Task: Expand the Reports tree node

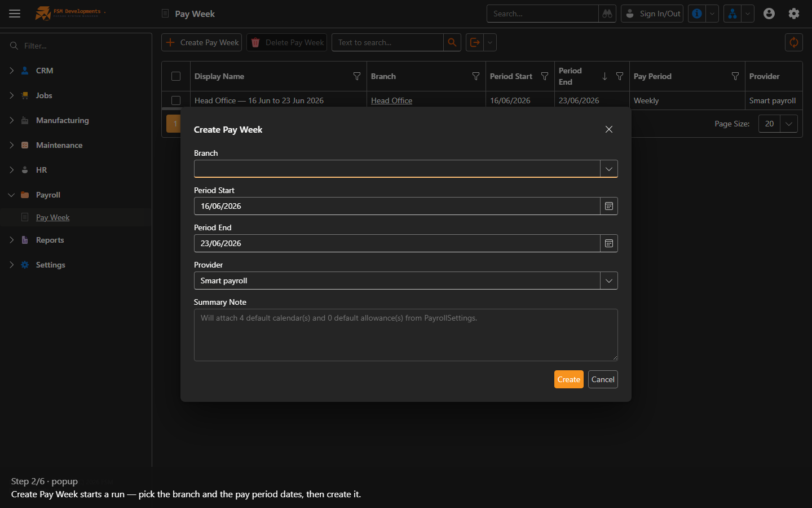Action: coord(11,240)
